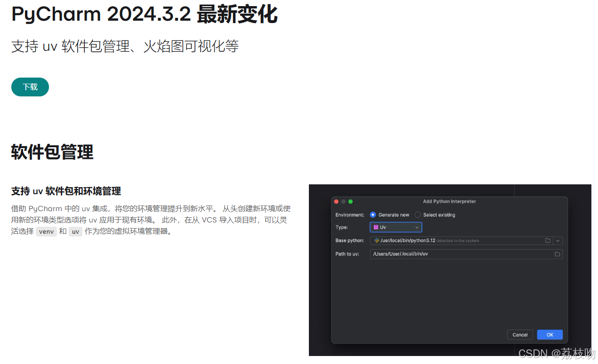Open the Type dropdown showing Uv

coord(396,227)
